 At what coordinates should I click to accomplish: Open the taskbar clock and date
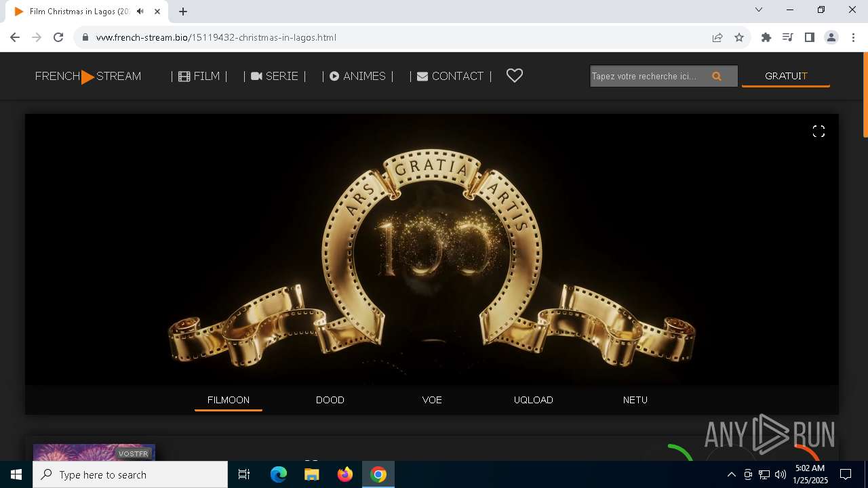810,474
